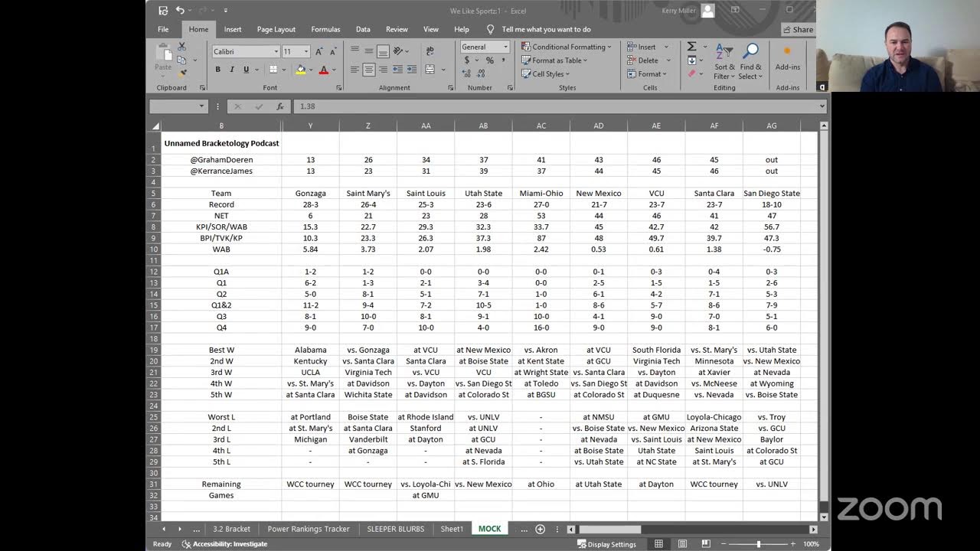Viewport: 980px width, 551px height.
Task: Open the Format cells dropdown
Action: [647, 74]
